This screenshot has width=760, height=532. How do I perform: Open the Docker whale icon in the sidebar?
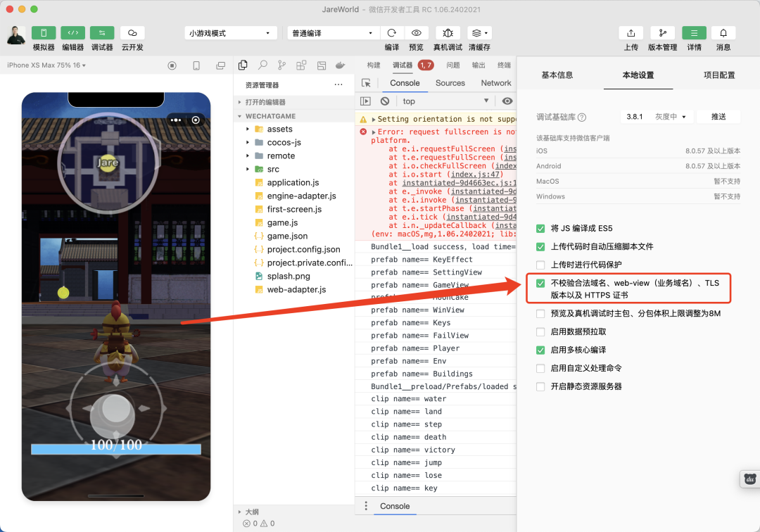pos(341,65)
